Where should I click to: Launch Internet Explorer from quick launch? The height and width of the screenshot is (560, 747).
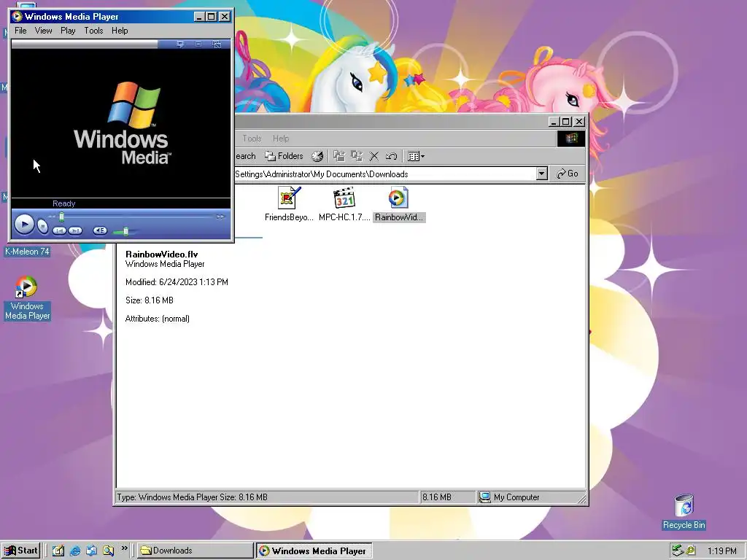(x=75, y=551)
